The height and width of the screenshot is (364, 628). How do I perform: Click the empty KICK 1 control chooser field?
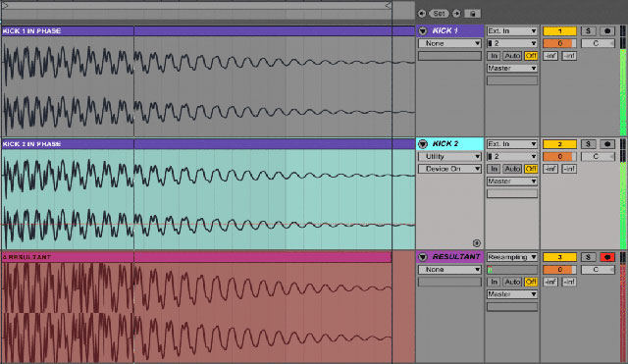click(449, 56)
